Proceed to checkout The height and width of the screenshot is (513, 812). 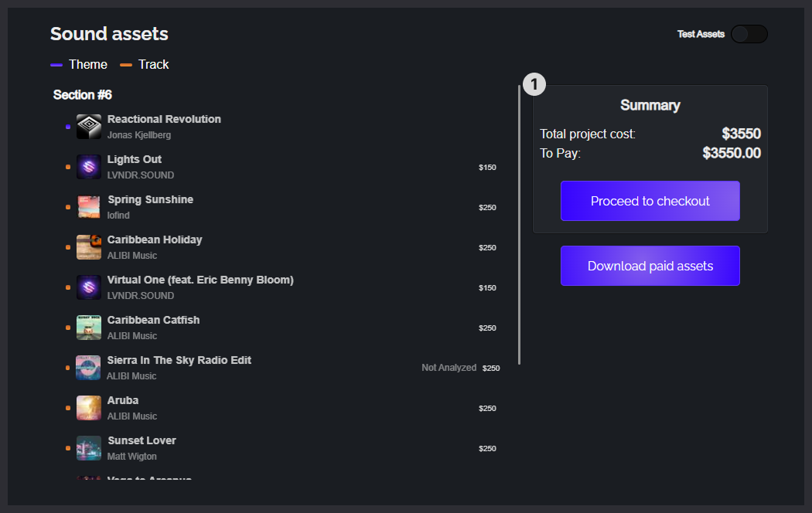coord(650,201)
